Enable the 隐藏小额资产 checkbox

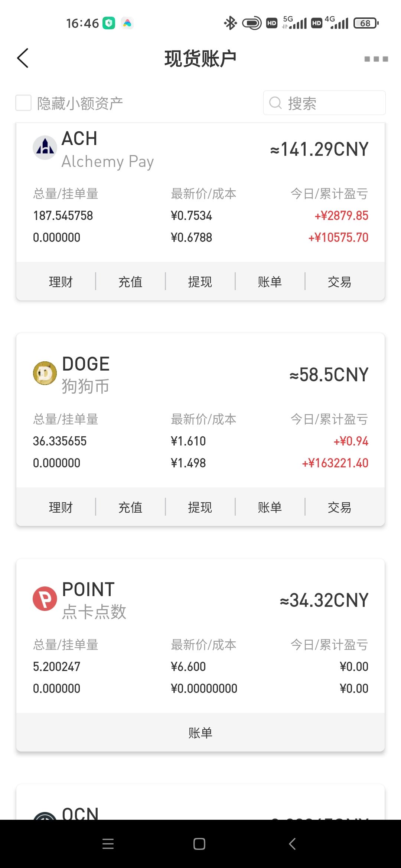(x=23, y=103)
